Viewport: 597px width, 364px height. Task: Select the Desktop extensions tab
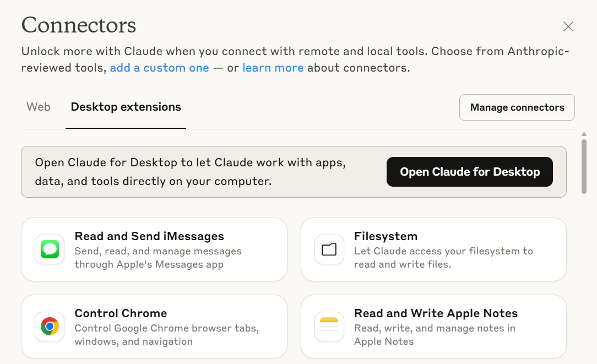126,107
